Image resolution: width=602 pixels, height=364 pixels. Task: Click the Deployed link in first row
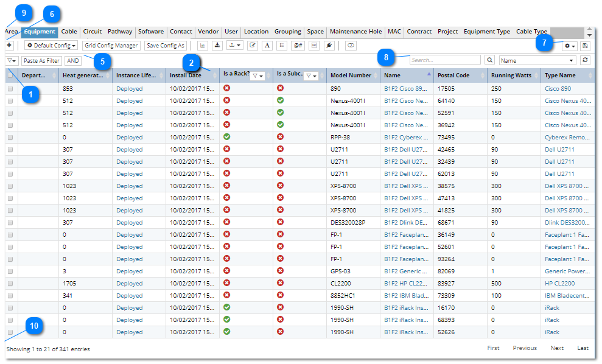click(130, 89)
